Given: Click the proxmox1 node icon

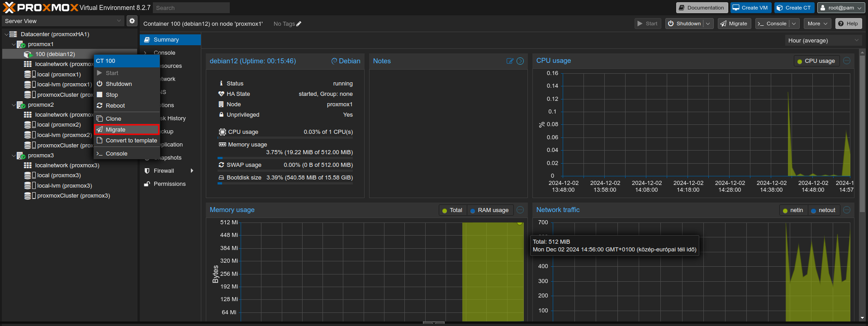Looking at the screenshot, I should coord(21,44).
